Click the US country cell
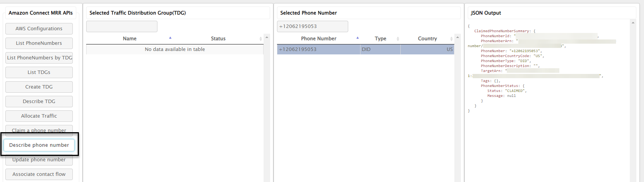The width and height of the screenshot is (644, 182). (427, 49)
